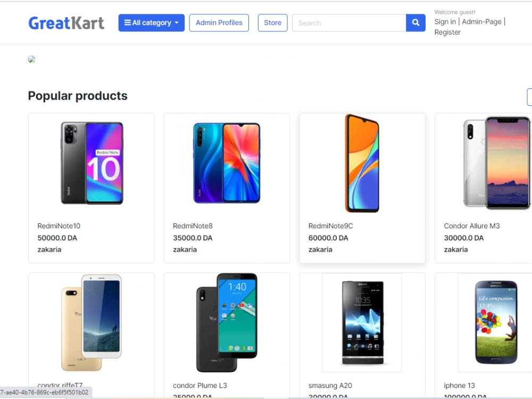This screenshot has height=399, width=532.
Task: Click the RedmiNote10 phone image
Action: (x=91, y=162)
